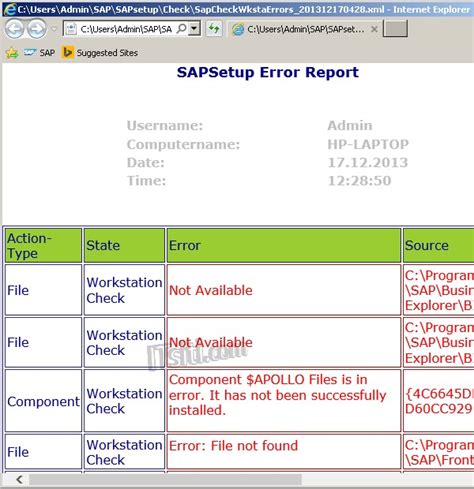
Task: Click the {4C6645D source cell
Action: tap(439, 400)
